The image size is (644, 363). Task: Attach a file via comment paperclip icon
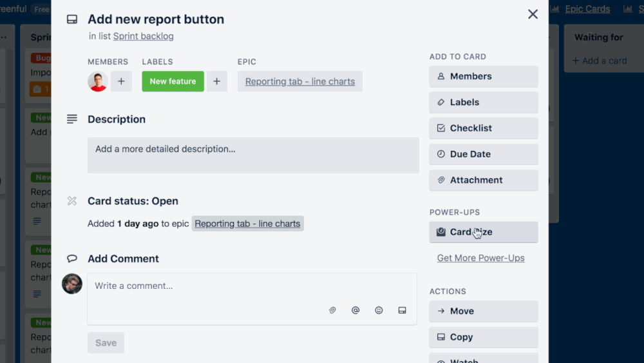pos(332,310)
